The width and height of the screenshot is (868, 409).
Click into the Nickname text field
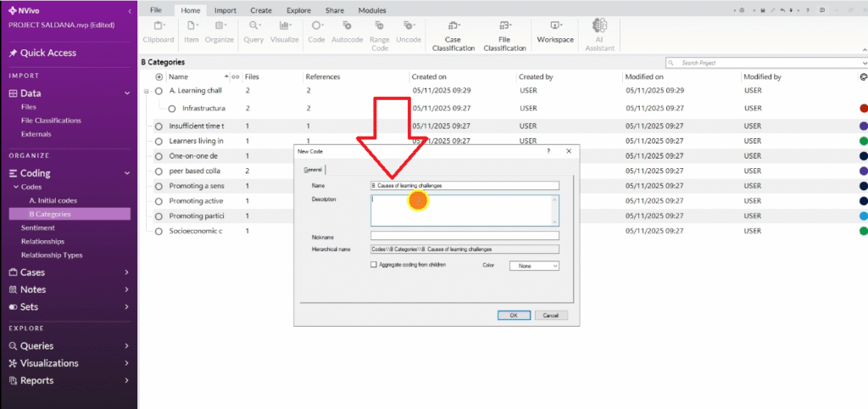pyautogui.click(x=465, y=235)
